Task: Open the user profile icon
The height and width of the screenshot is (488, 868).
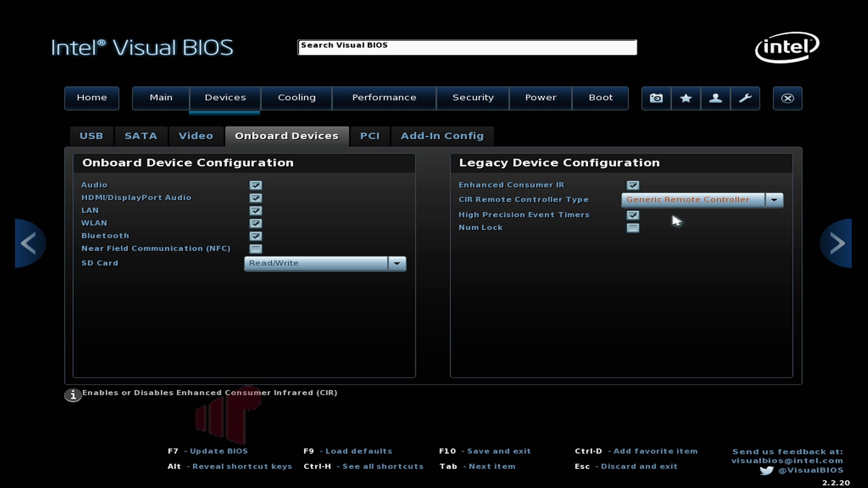Action: [715, 98]
